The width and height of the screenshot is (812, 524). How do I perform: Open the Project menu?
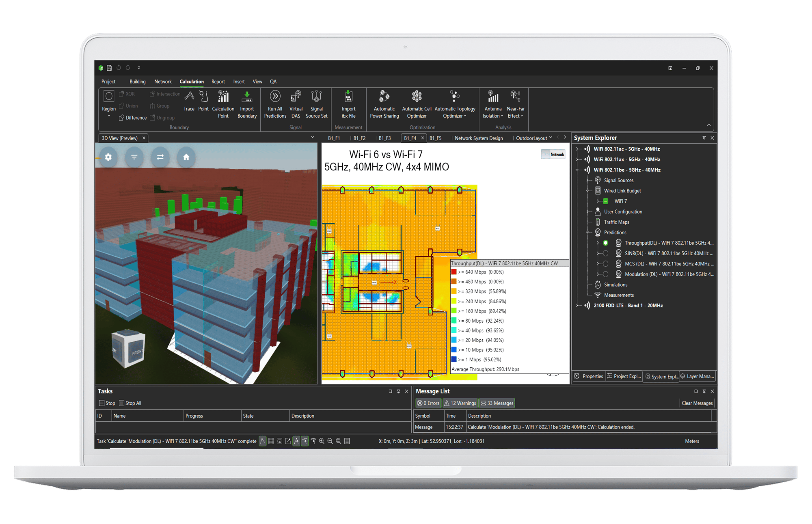click(108, 82)
